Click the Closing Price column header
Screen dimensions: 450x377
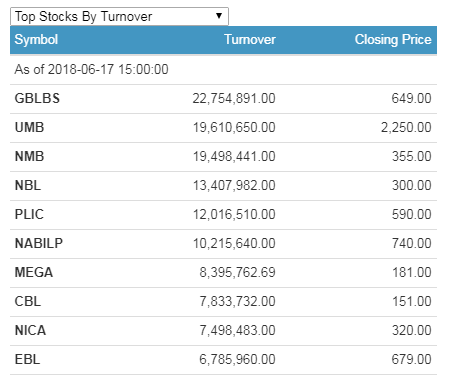pos(393,40)
